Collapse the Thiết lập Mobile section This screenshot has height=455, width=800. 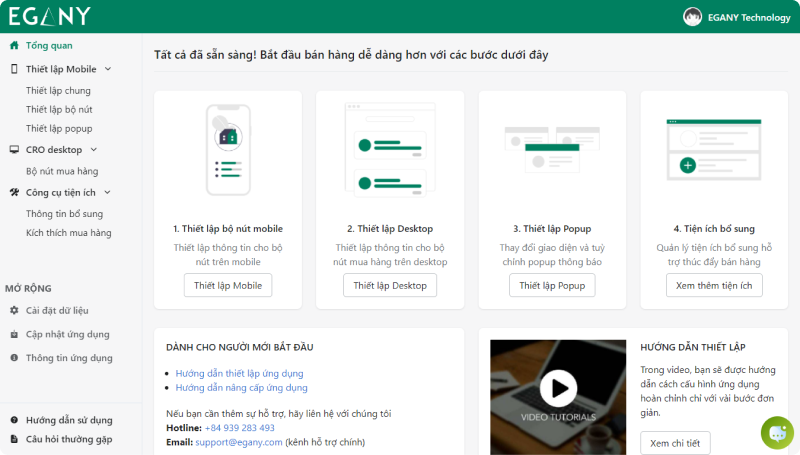coord(108,69)
